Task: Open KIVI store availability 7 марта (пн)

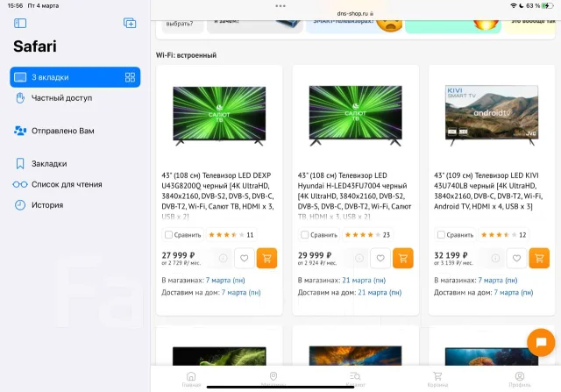Action: (x=498, y=281)
